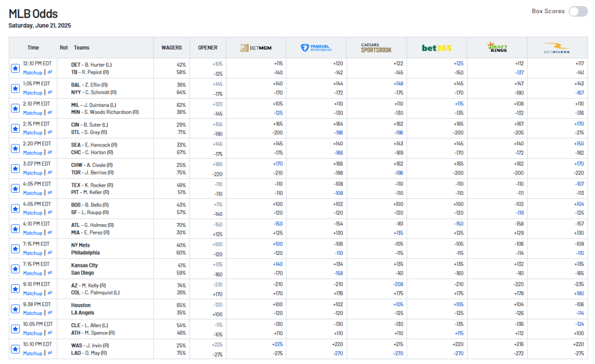595x364 pixels.
Task: Click BetMGM +225 odds for WAS
Action: pyautogui.click(x=277, y=344)
